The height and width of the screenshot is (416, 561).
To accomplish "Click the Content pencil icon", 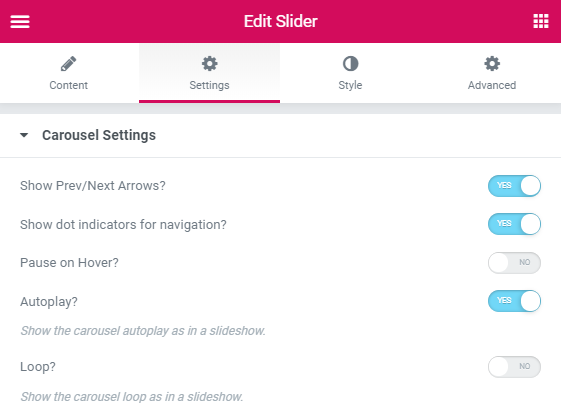I will click(68, 64).
